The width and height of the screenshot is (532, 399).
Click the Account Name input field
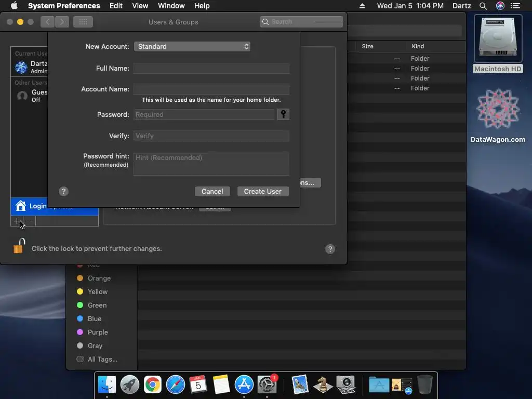coord(211,89)
